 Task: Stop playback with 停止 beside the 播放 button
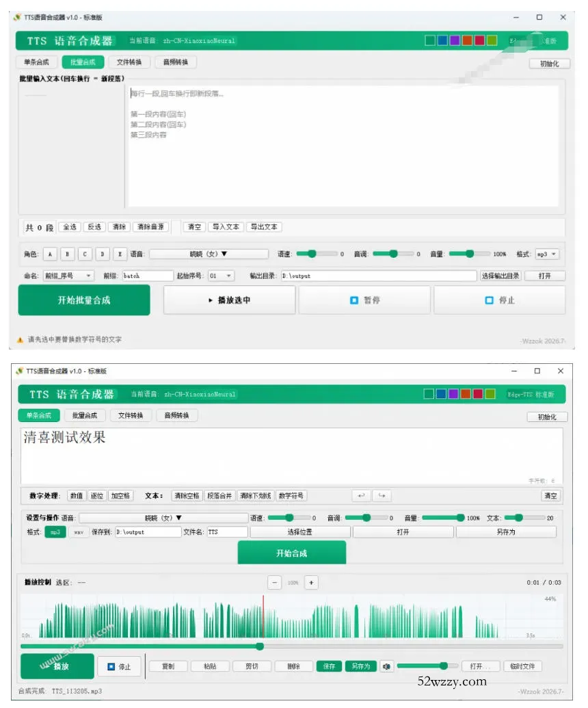coord(120,666)
